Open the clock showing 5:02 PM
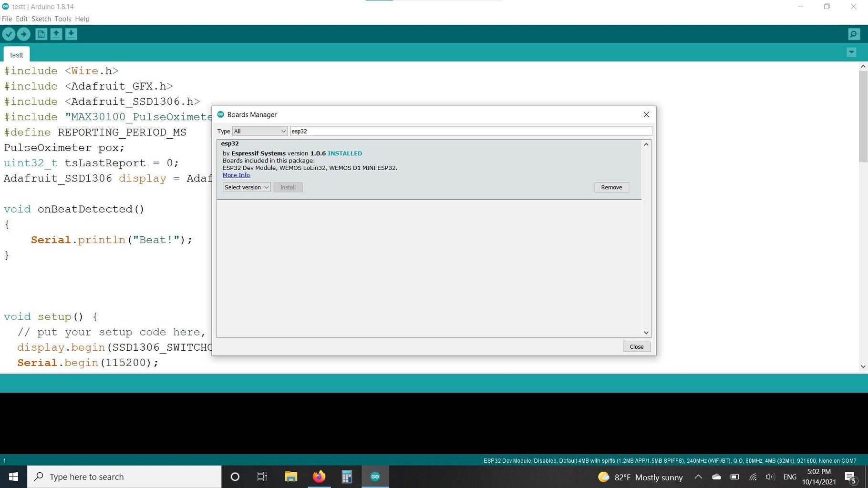868x488 pixels. point(819,477)
